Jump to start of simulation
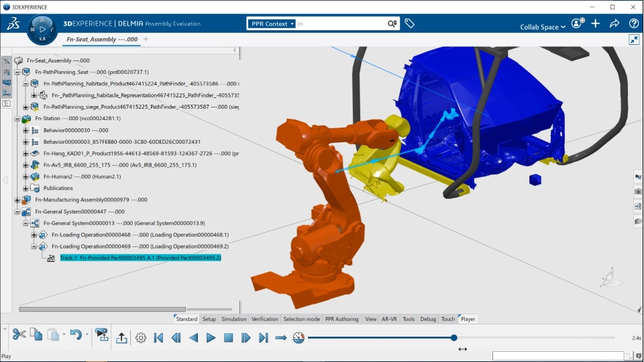Viewport: 644px width, 362px height. (158, 338)
